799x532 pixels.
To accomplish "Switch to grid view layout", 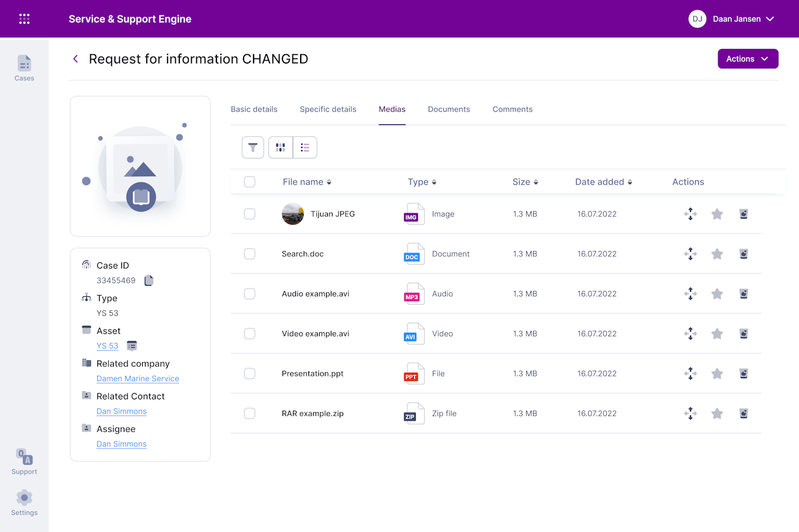I will point(281,147).
